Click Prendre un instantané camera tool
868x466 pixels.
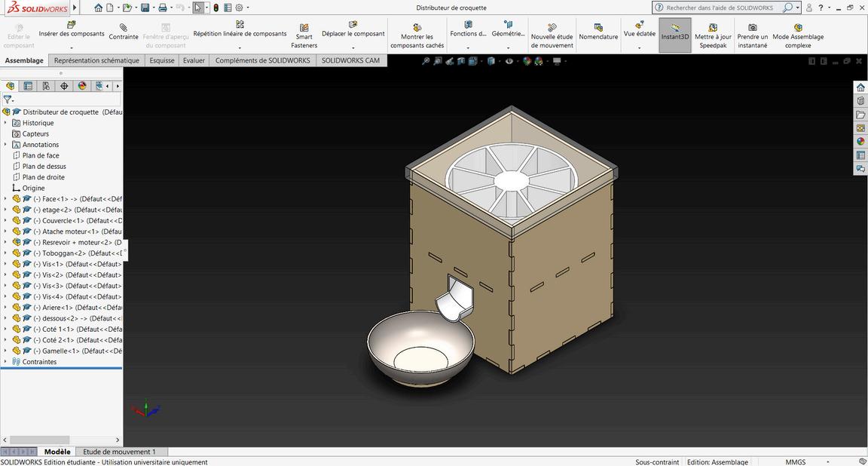pos(752,36)
